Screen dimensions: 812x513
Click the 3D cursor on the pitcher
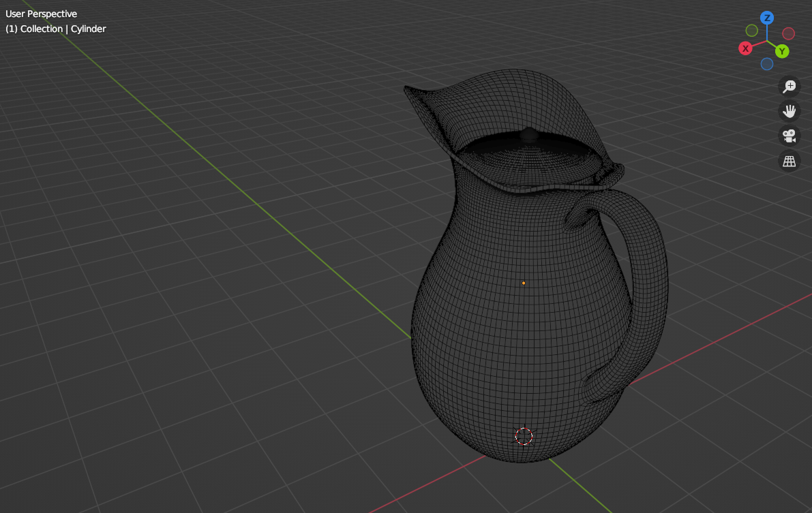[x=524, y=437]
